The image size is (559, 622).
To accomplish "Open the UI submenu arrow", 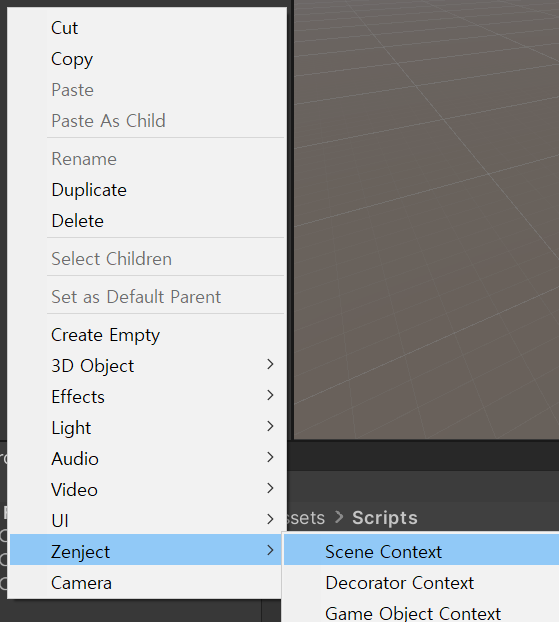I will [270, 519].
